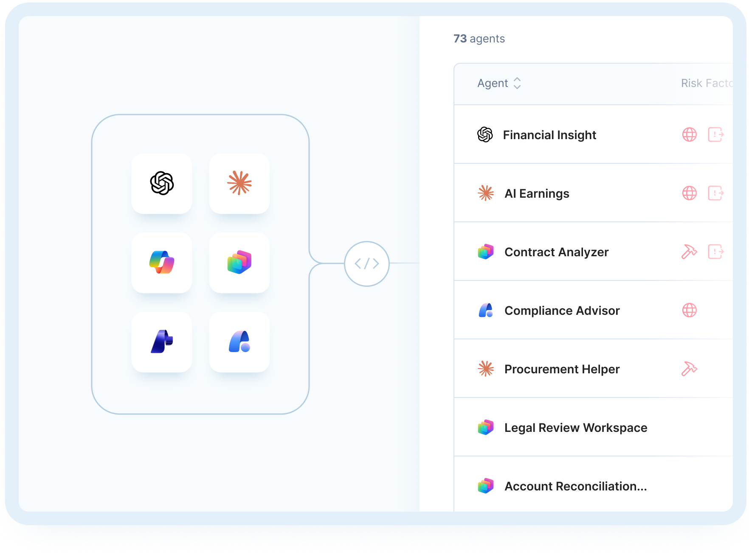Open the Compliance Advisor agent row
749x560 pixels.
click(x=594, y=310)
